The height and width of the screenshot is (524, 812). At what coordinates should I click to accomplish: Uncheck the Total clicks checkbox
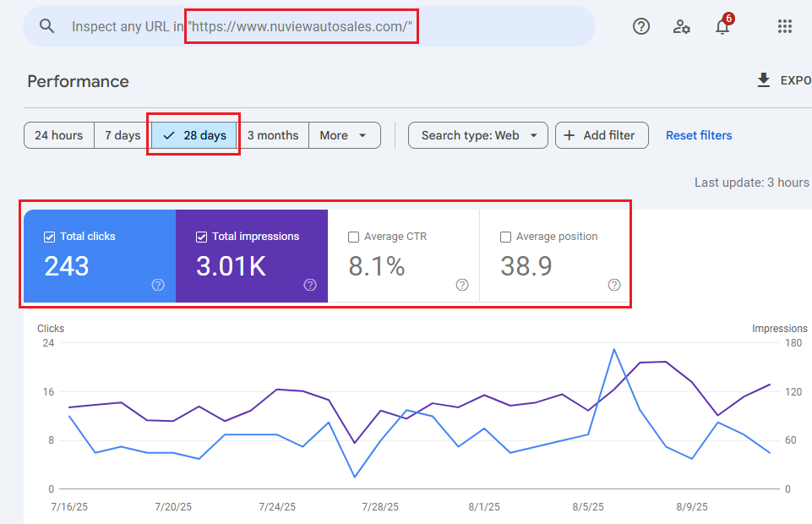[x=49, y=237]
